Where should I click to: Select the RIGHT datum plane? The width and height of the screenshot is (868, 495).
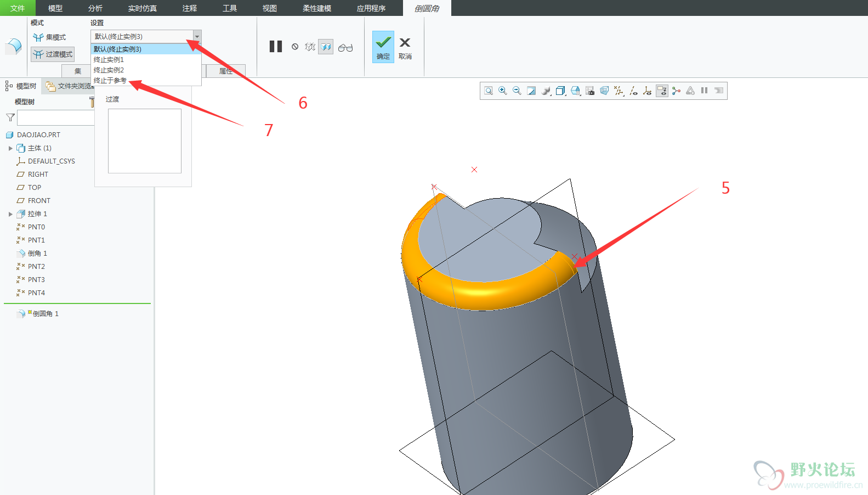point(33,175)
